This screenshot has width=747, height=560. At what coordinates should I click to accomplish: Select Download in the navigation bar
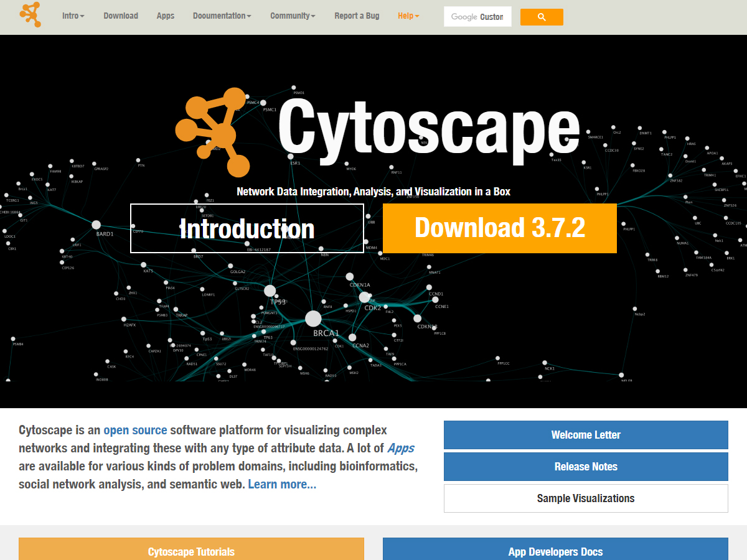pyautogui.click(x=121, y=16)
